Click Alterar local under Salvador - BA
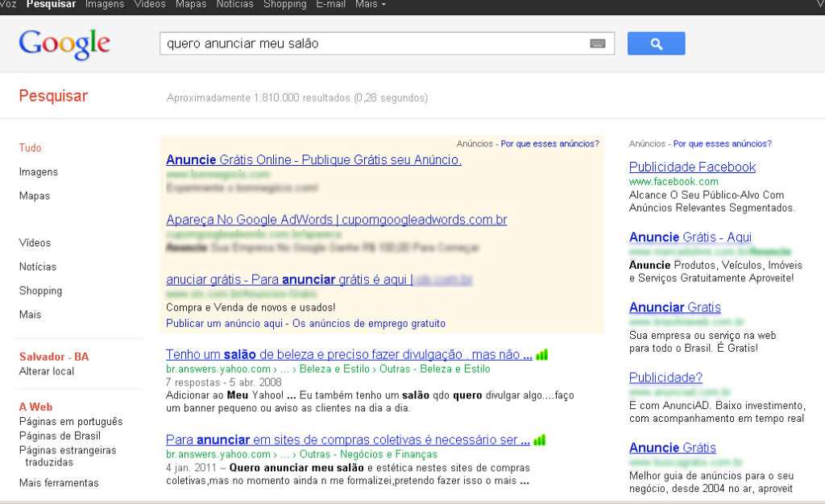Image resolution: width=825 pixels, height=504 pixels. pos(47,371)
